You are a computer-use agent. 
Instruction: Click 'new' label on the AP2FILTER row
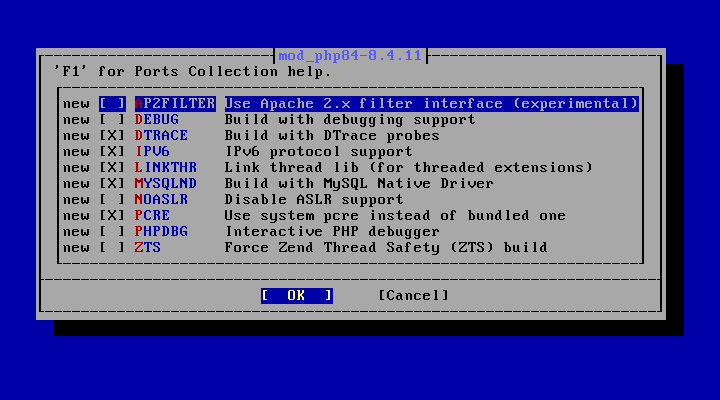76,104
